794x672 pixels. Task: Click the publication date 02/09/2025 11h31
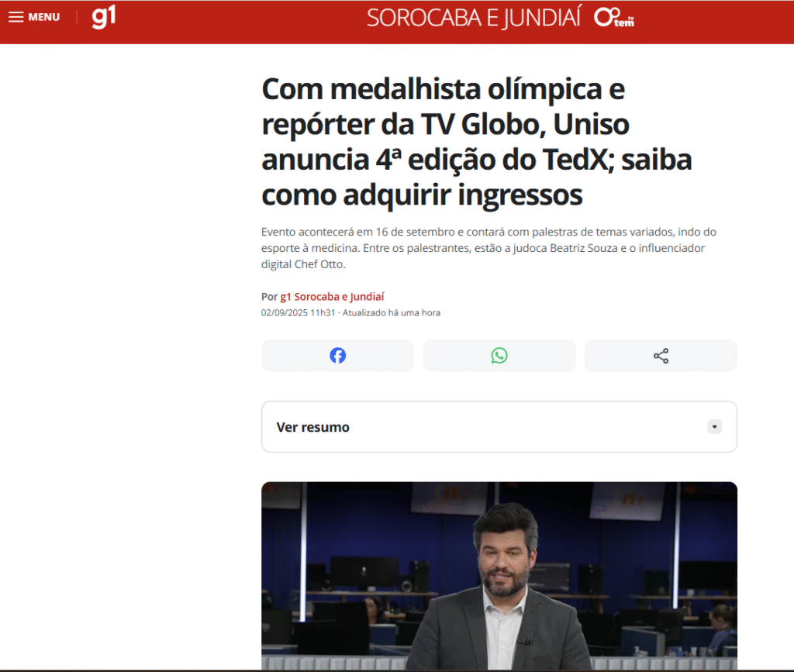(299, 312)
